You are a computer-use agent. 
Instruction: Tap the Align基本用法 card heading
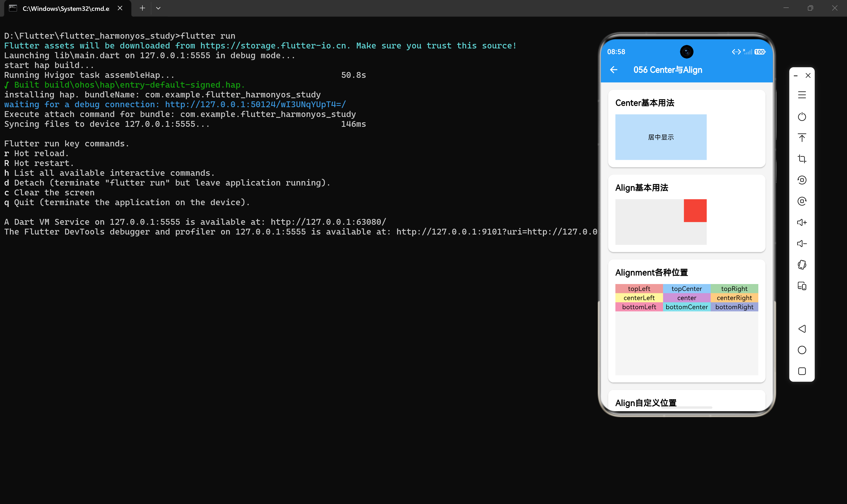642,188
